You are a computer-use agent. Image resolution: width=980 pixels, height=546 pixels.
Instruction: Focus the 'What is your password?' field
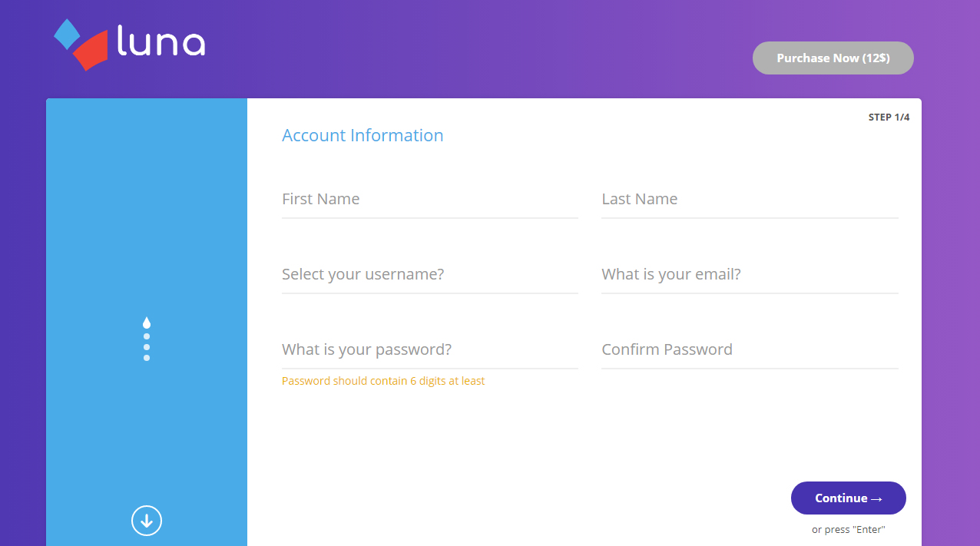click(429, 350)
